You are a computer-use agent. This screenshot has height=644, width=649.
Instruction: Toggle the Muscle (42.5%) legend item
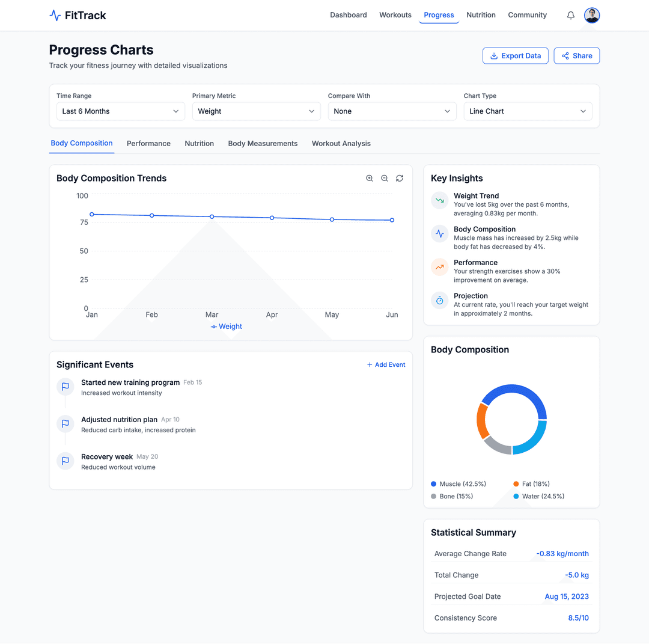click(459, 484)
